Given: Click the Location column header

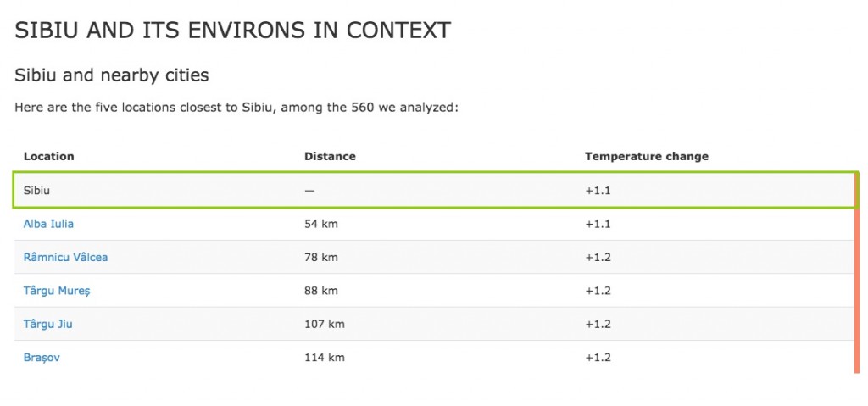Looking at the screenshot, I should (x=48, y=156).
